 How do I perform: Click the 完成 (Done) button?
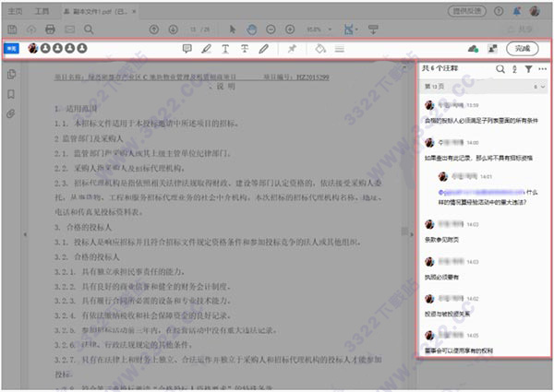tap(523, 49)
